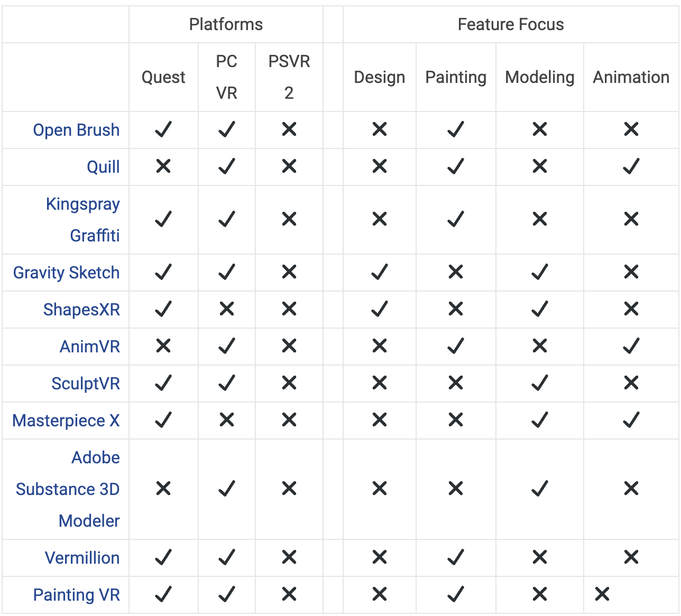Viewport: 681px width, 616px height.
Task: Open the Quill app link
Action: coord(103,167)
